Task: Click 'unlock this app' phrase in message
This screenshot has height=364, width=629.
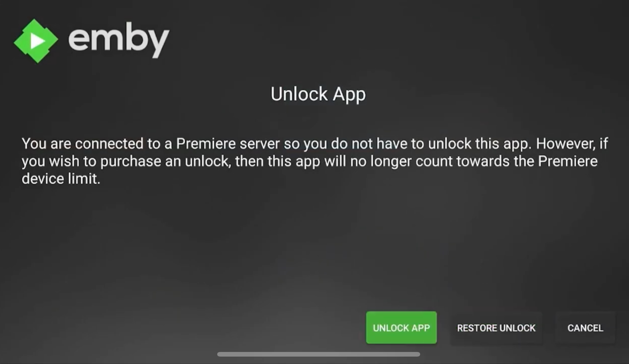Action: click(480, 144)
